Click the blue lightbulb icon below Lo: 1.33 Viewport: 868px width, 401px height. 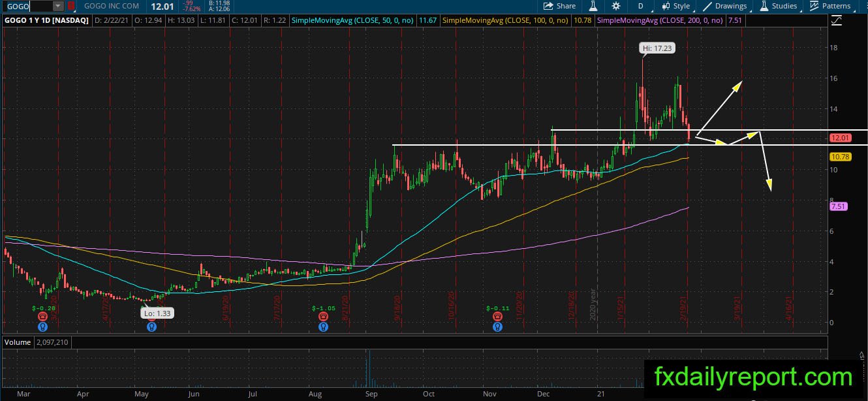tap(152, 327)
